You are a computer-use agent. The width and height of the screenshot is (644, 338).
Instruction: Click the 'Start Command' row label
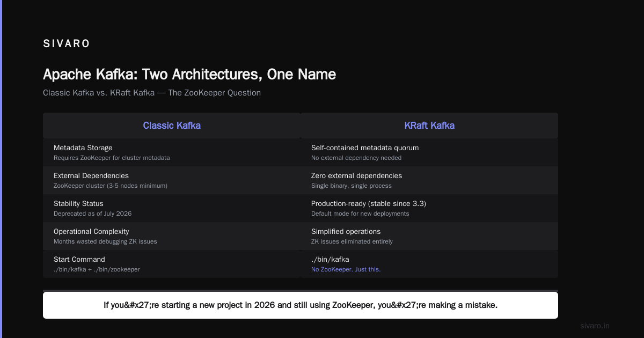point(79,259)
